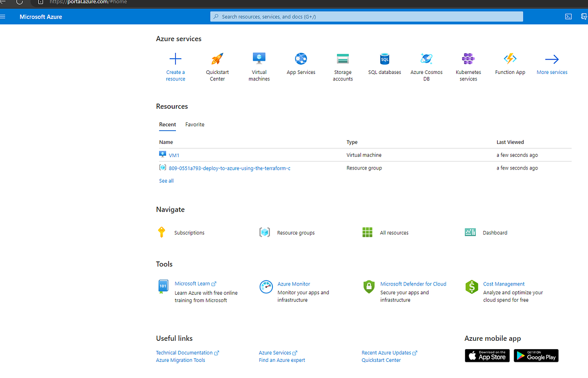This screenshot has width=588, height=378.
Task: Open the Cloud Shell icon
Action: click(x=568, y=16)
